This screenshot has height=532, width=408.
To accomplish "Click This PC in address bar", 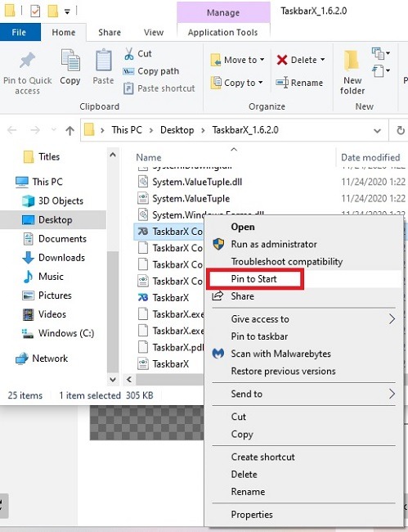I will (127, 130).
